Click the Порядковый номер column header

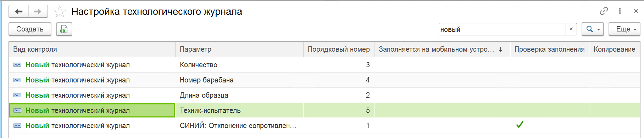pyautogui.click(x=339, y=50)
